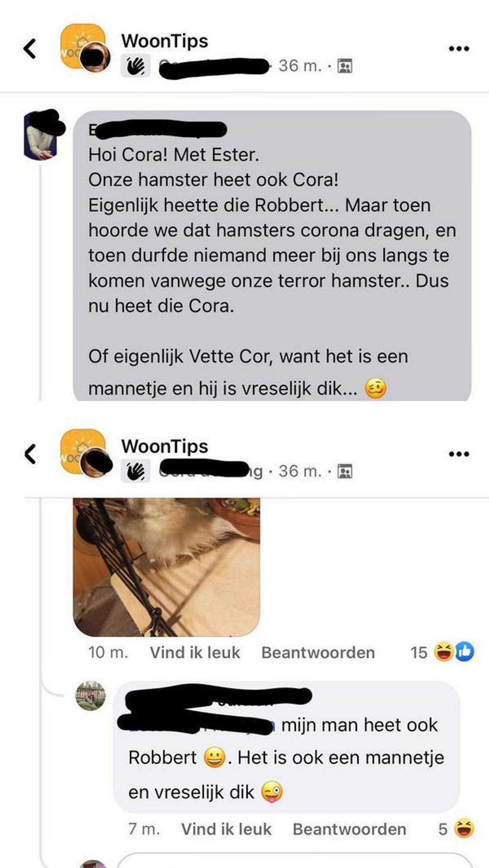Image resolution: width=489 pixels, height=868 pixels.
Task: Tap the group members icon beside top 36 m.
Action: 345,66
